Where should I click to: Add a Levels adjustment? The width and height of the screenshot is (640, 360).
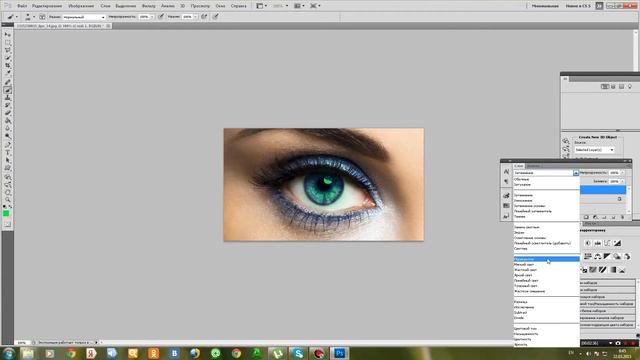(598, 243)
